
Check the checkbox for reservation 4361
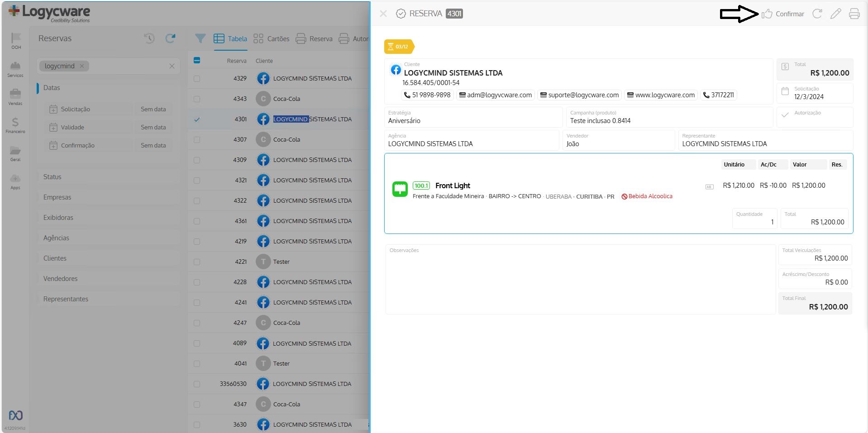click(197, 221)
